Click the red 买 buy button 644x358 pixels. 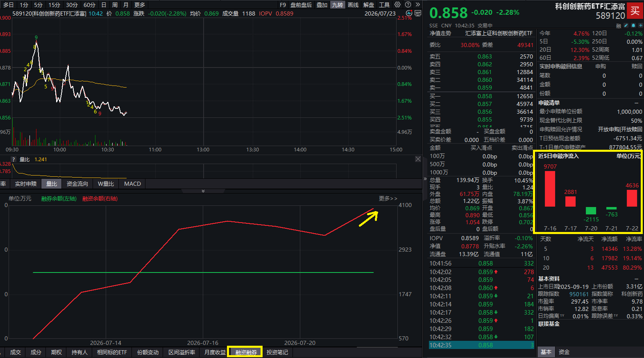[635, 11]
